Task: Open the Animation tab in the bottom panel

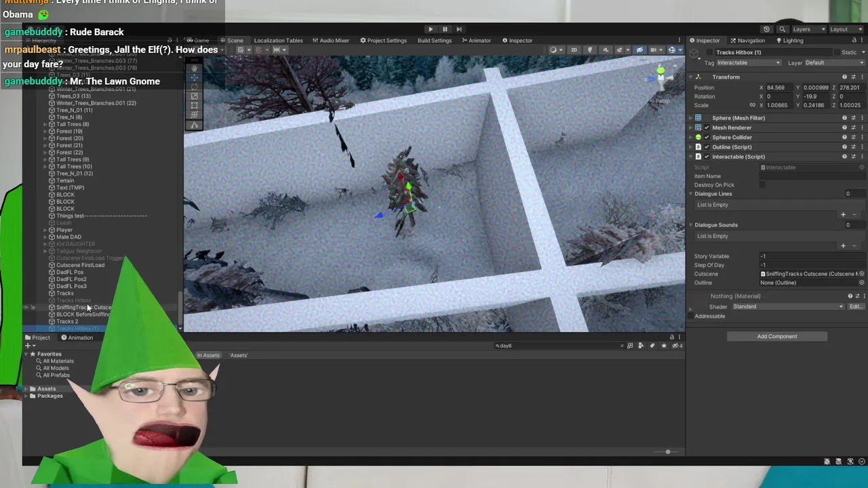Action: (x=77, y=338)
